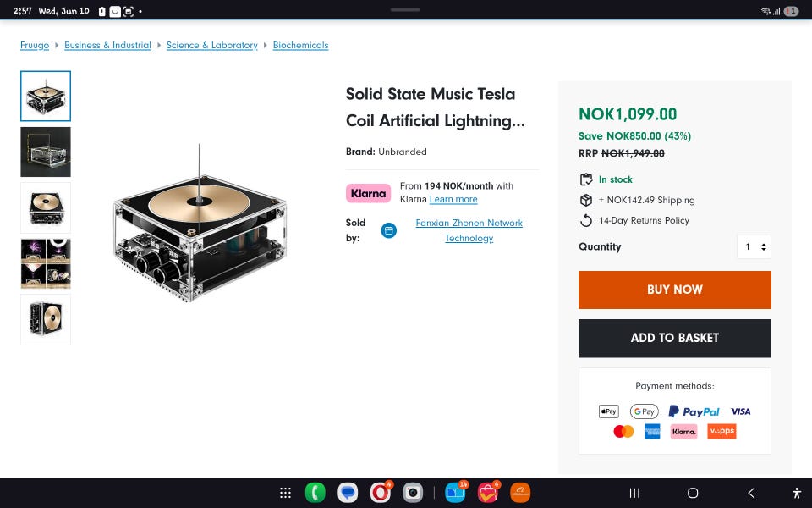
Task: Tap the seller store badge icon
Action: pyautogui.click(x=389, y=230)
